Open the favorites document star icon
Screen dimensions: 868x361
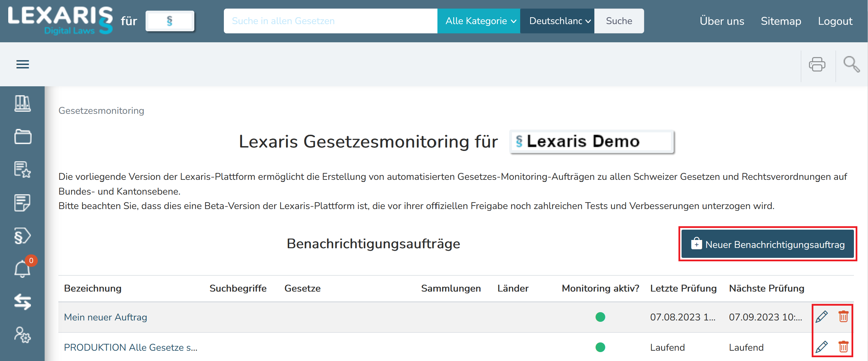point(23,169)
